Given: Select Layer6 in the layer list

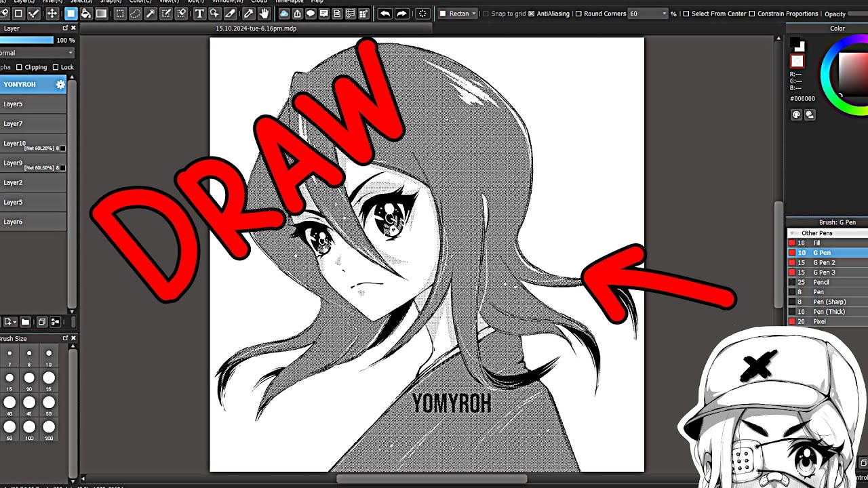Looking at the screenshot, I should click(x=33, y=222).
